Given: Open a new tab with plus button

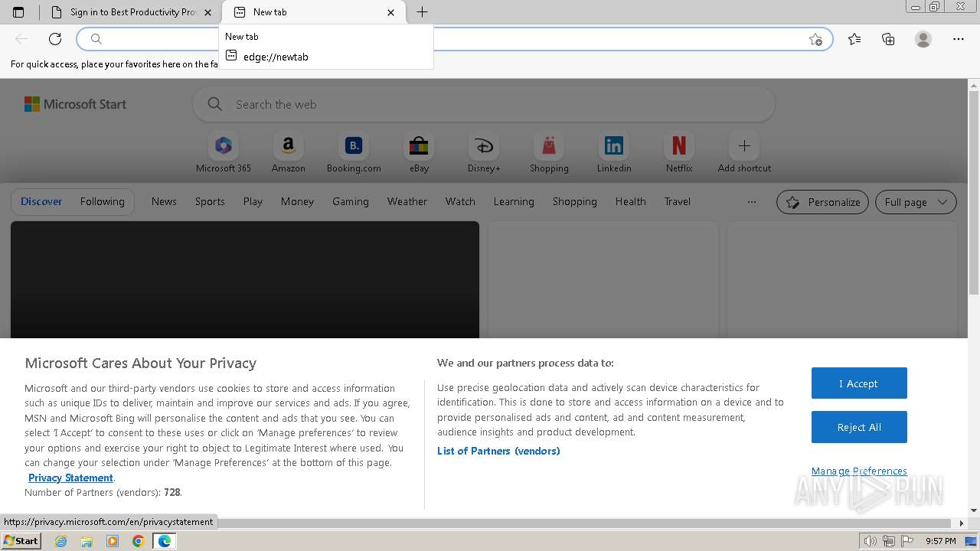Looking at the screenshot, I should 422,12.
